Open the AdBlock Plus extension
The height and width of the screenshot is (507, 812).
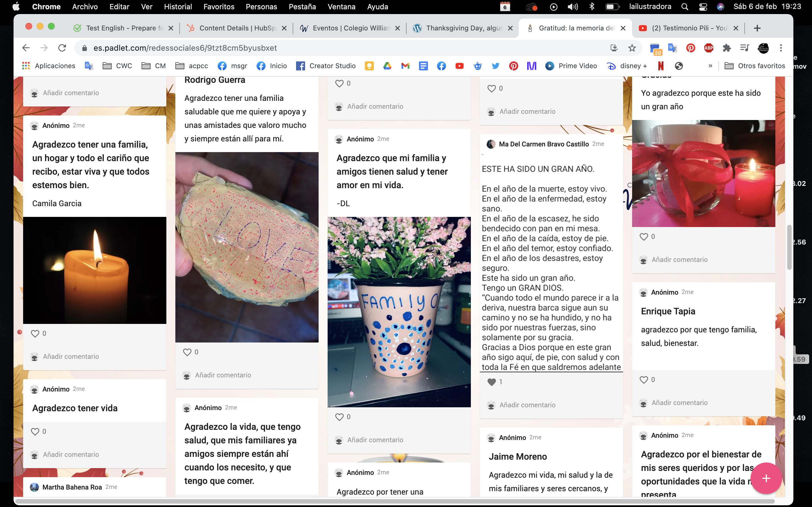[708, 48]
